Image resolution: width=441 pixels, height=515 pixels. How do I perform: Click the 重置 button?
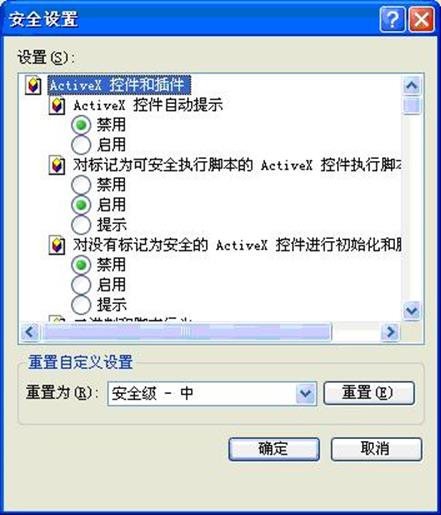369,393
